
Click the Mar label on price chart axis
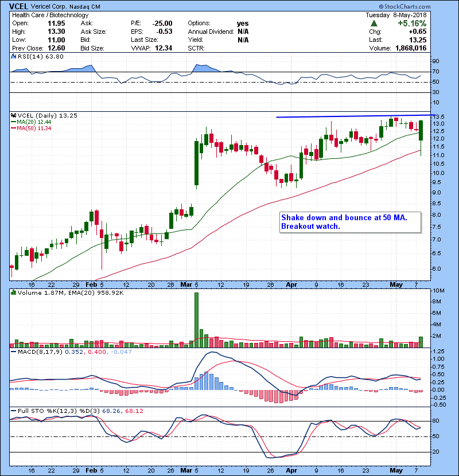pyautogui.click(x=186, y=285)
